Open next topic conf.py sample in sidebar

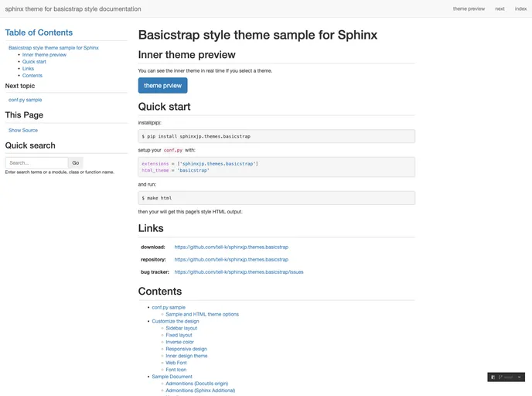25,100
